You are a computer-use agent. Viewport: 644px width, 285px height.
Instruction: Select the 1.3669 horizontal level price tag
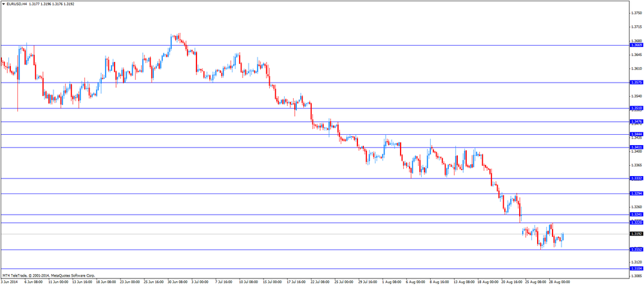point(636,45)
